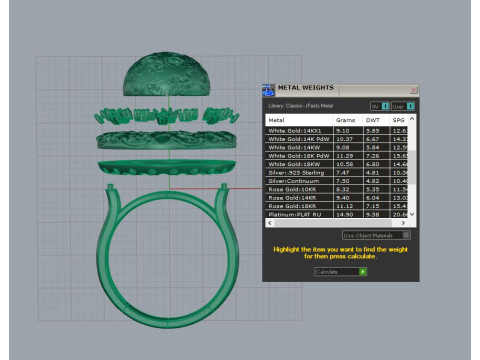Select the Platinum:PLAT RU row
The width and height of the screenshot is (480, 360).
pos(336,214)
